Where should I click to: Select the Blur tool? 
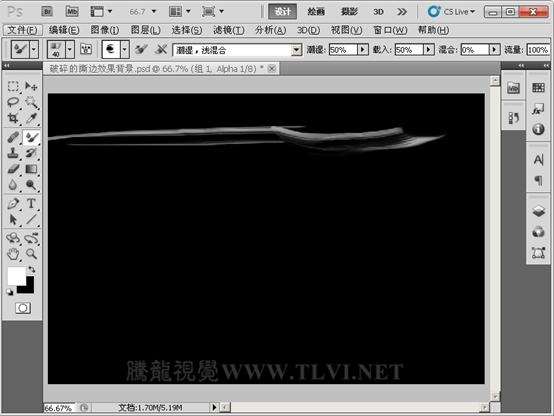point(13,184)
